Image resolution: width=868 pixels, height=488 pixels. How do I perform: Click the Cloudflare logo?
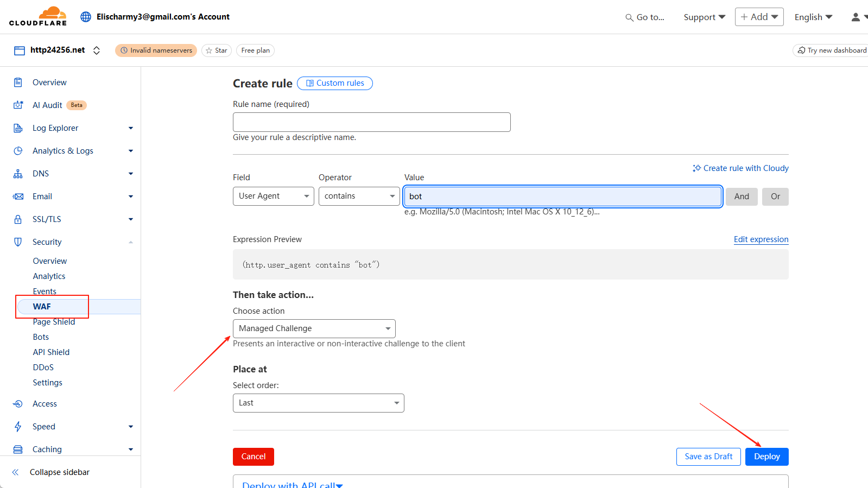[x=38, y=16]
